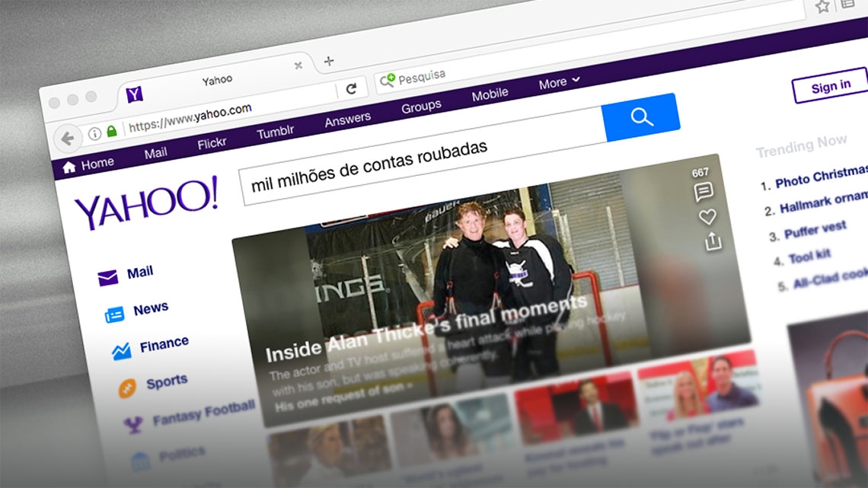Open the Mail sidebar link

140,273
